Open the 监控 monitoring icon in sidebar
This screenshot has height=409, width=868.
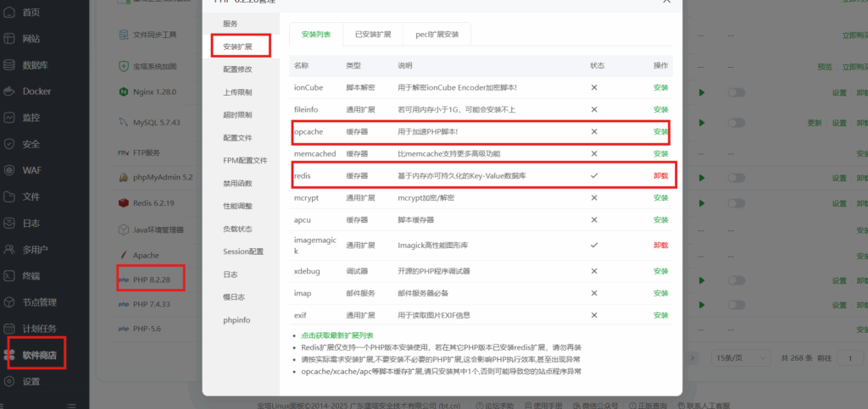click(x=8, y=118)
